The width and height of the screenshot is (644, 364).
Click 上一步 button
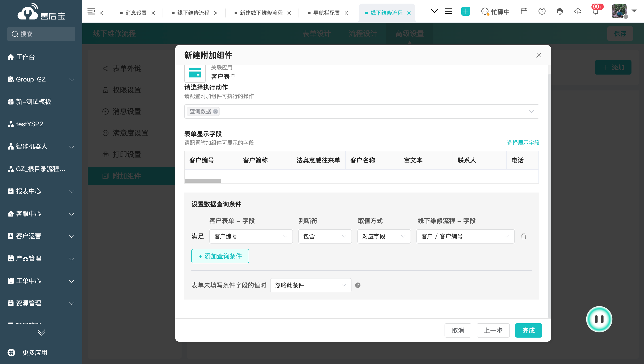click(493, 331)
